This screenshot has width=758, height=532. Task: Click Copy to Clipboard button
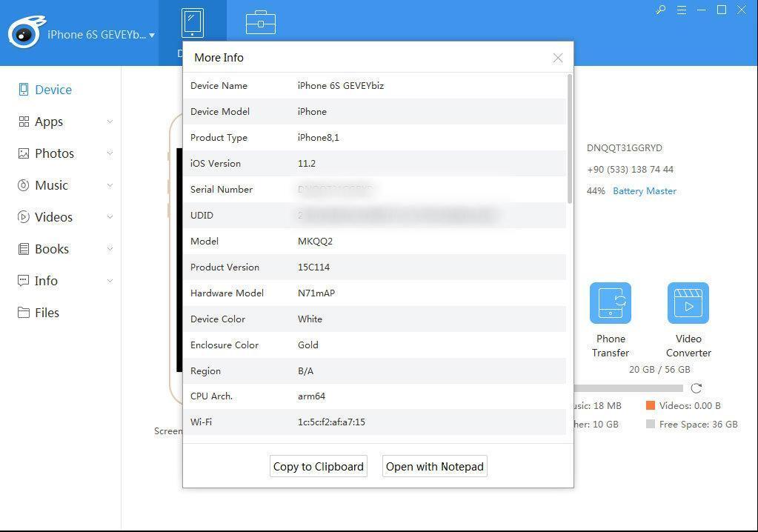click(319, 466)
